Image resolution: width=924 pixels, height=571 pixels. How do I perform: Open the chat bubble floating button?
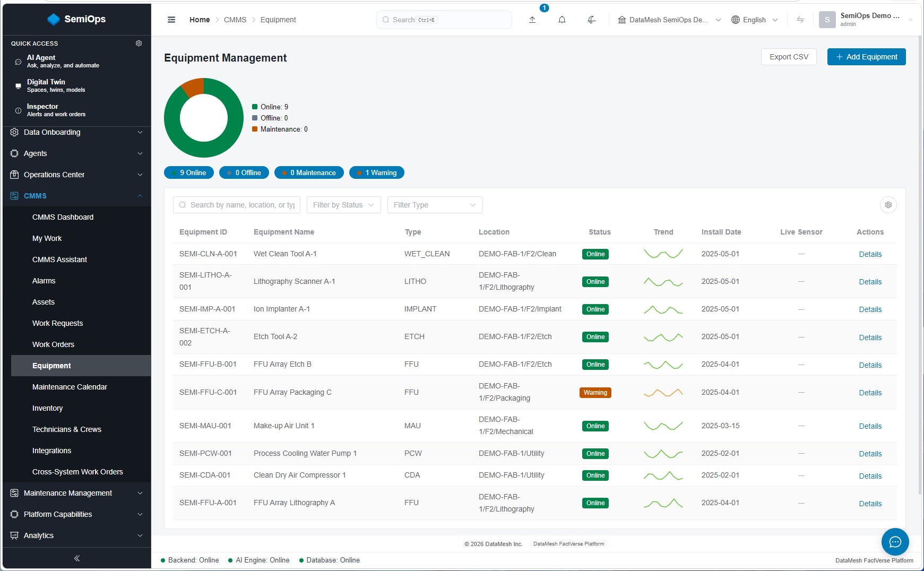coord(895,541)
